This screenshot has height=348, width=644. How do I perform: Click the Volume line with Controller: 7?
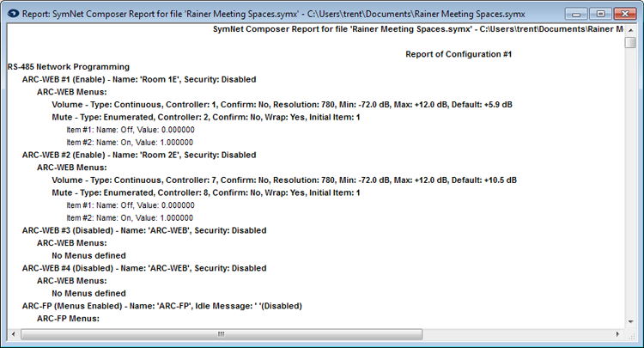(284, 180)
